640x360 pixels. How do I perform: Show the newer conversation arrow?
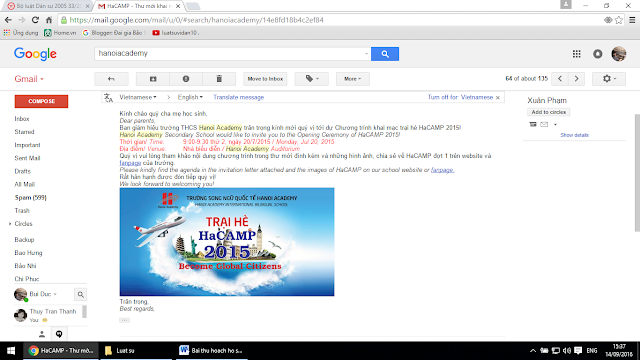560,79
